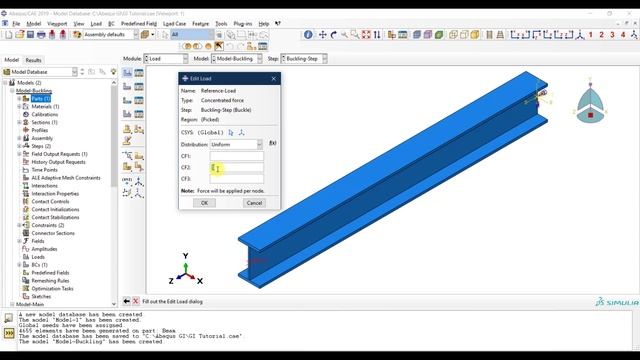Click the New Model Database icon
Image resolution: width=640 pixels, height=360 pixels.
click(9, 35)
